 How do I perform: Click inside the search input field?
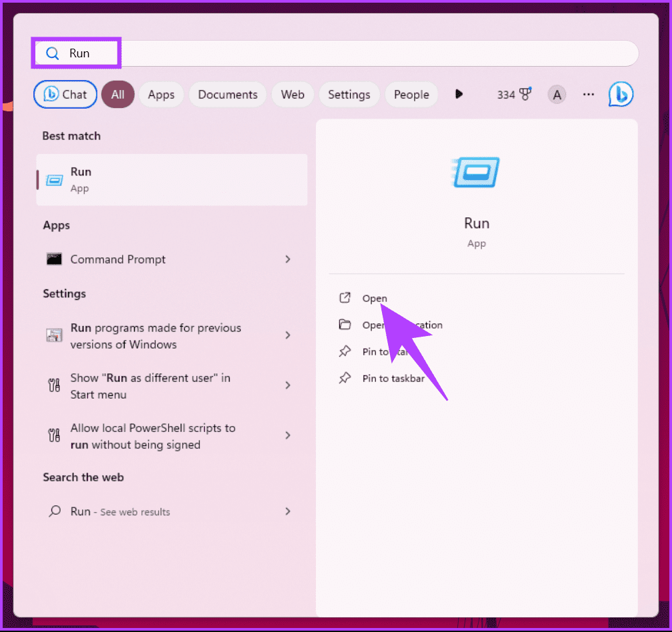click(267, 53)
